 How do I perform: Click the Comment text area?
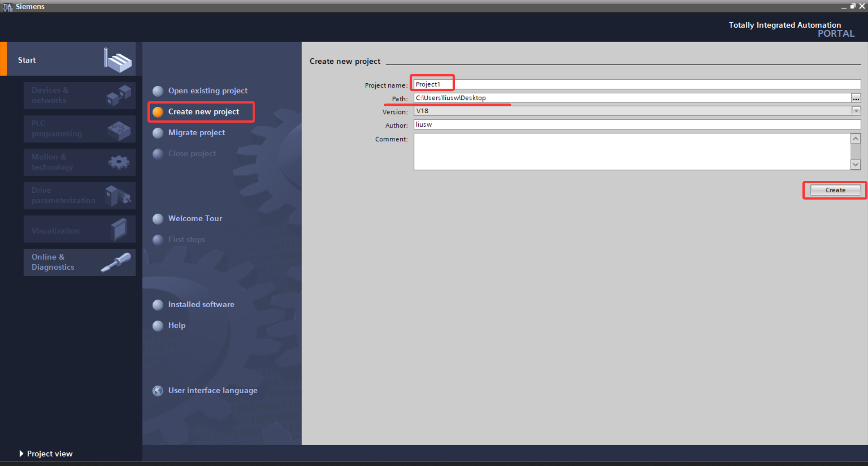[x=632, y=152]
